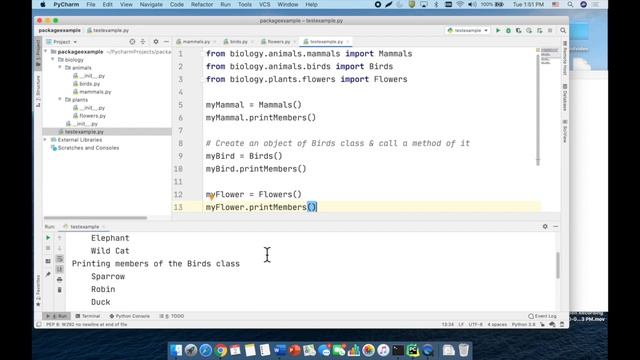Pin the Run tab with pin icon
The width and height of the screenshot is (640, 360).
[48, 275]
